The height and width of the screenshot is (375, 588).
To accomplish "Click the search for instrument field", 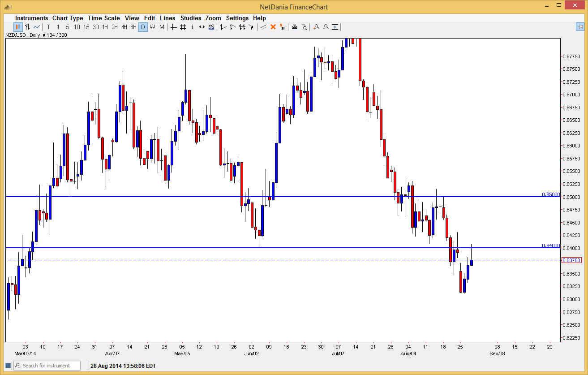I will 47,366.
